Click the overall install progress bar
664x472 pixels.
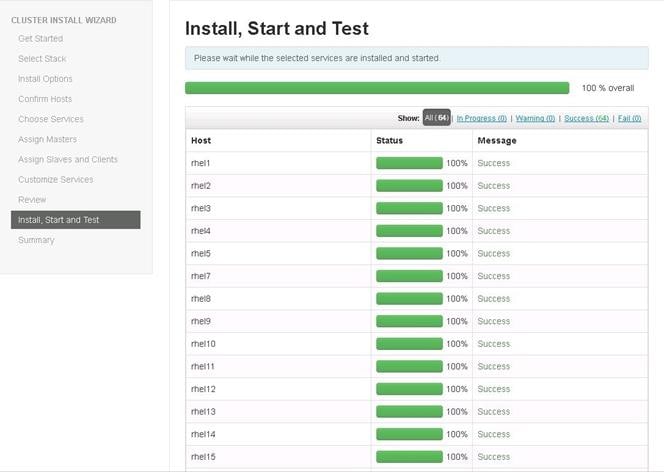point(377,88)
